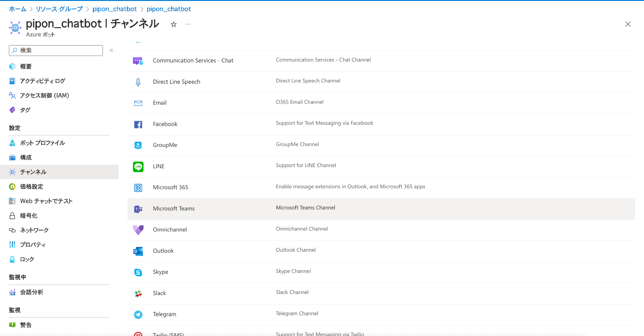Click the Skype channel icon
The width and height of the screenshot is (644, 336).
138,272
